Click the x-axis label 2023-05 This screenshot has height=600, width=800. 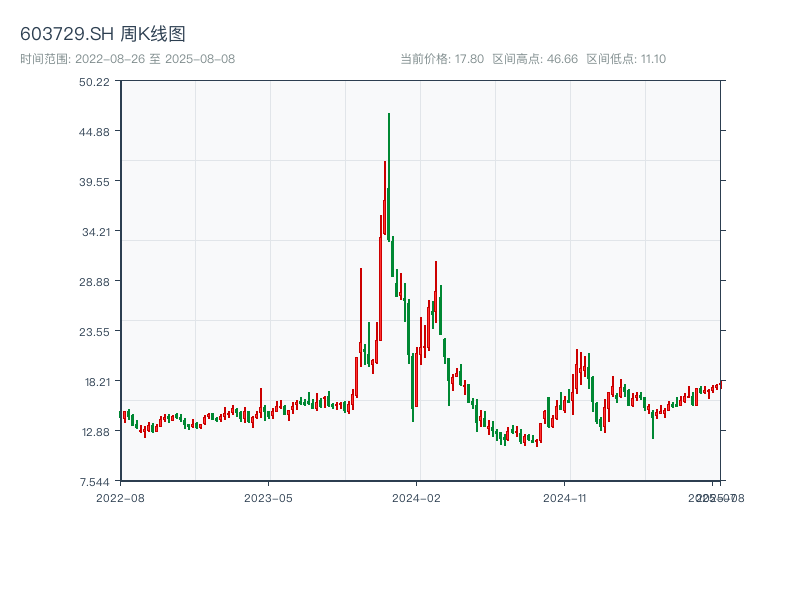(268, 498)
